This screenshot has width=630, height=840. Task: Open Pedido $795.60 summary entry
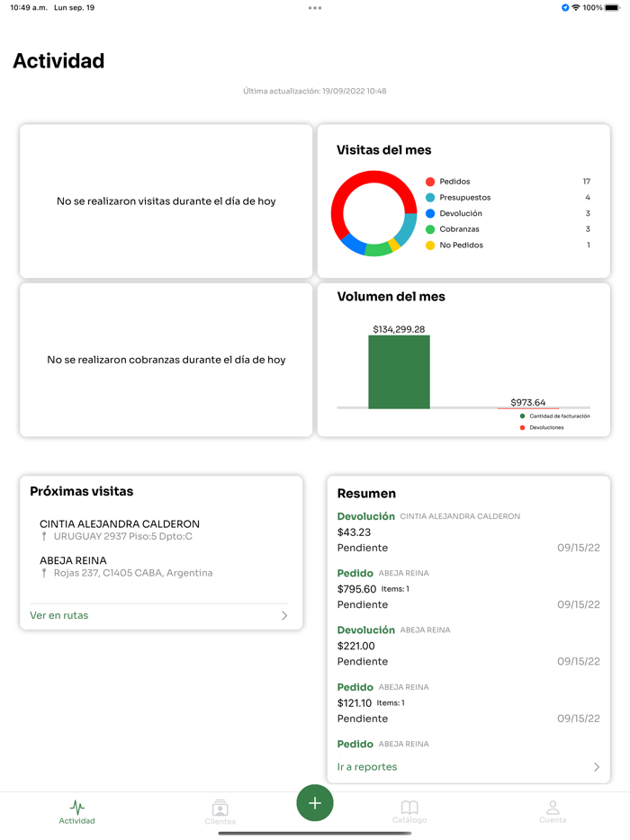coord(469,589)
